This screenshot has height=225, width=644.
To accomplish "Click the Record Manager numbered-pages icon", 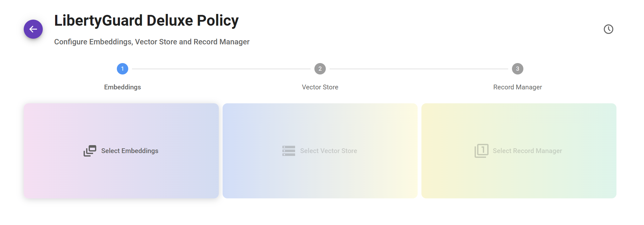I will [481, 151].
